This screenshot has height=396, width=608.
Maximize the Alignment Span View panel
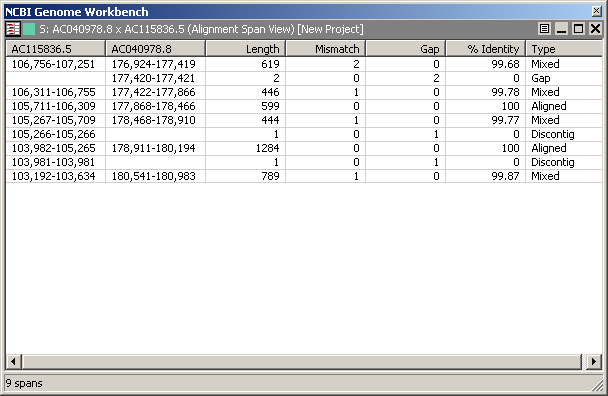[x=579, y=29]
